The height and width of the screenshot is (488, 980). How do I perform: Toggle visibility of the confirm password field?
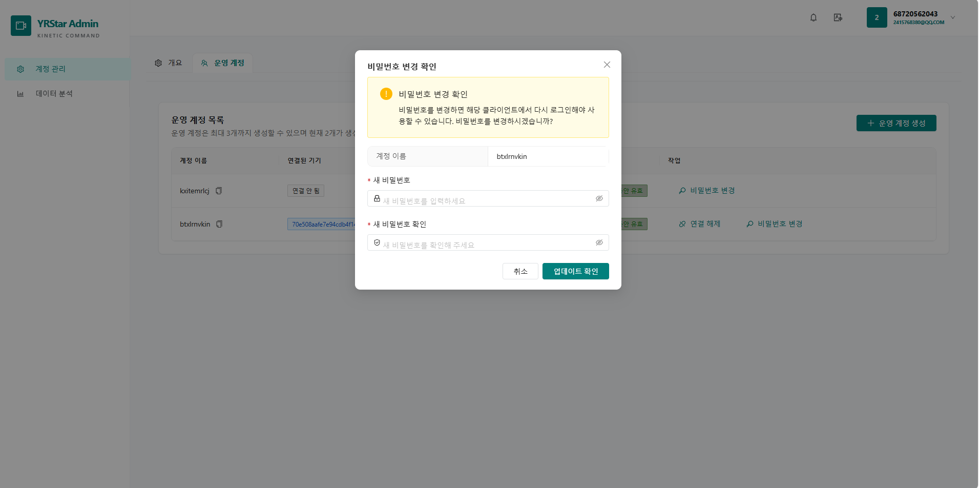point(599,242)
